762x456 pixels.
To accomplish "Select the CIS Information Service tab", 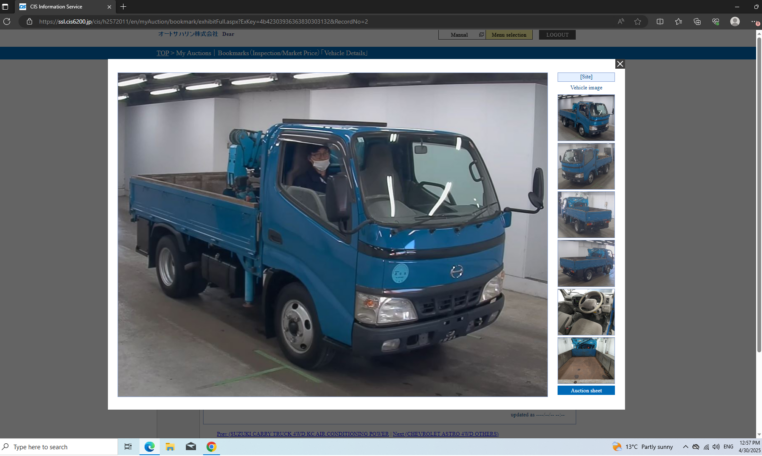I will tap(65, 7).
